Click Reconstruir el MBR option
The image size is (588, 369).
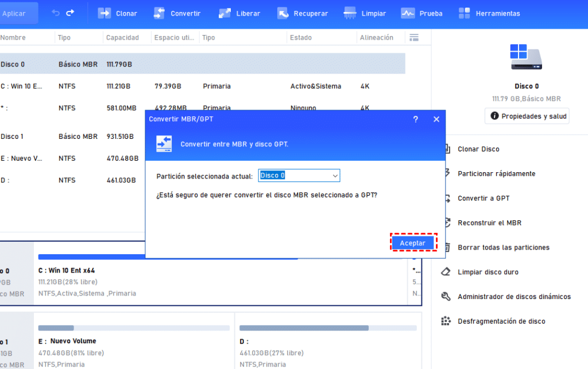pos(489,223)
